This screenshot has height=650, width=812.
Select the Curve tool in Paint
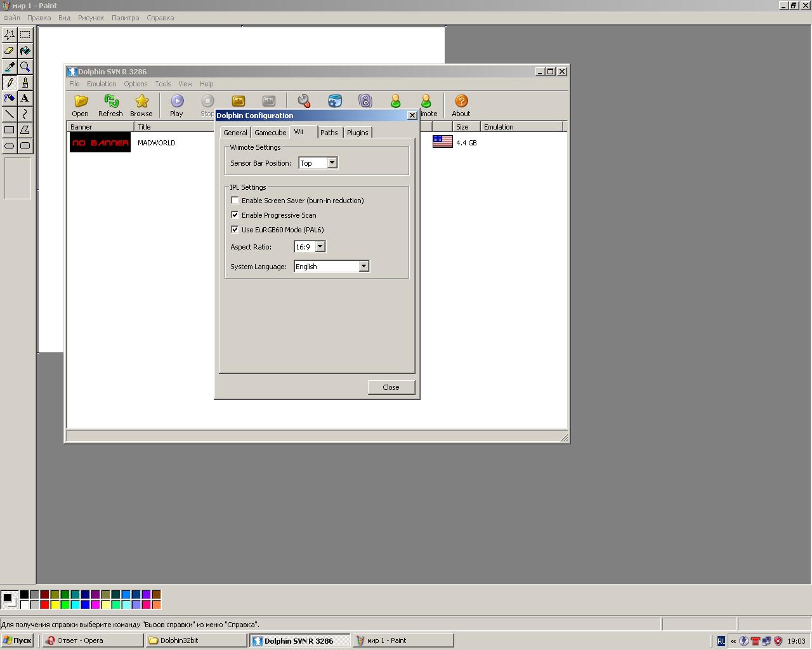tap(25, 114)
